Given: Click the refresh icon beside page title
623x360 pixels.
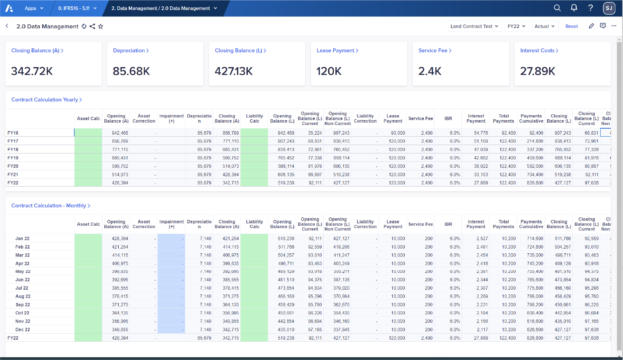Looking at the screenshot, I should pos(84,27).
